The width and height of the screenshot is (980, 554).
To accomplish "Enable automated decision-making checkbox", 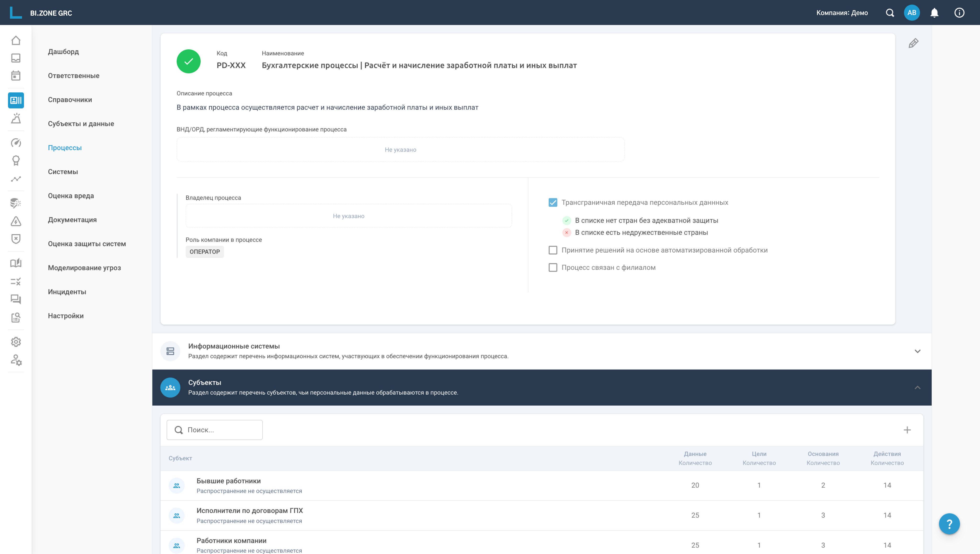I will 553,250.
